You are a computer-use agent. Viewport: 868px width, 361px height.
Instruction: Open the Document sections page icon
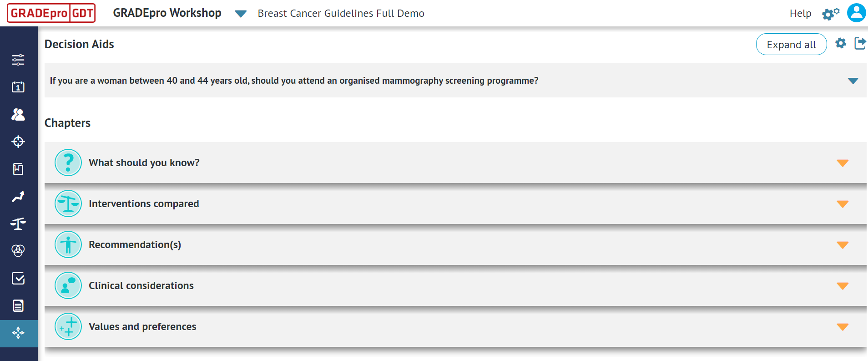click(x=18, y=305)
